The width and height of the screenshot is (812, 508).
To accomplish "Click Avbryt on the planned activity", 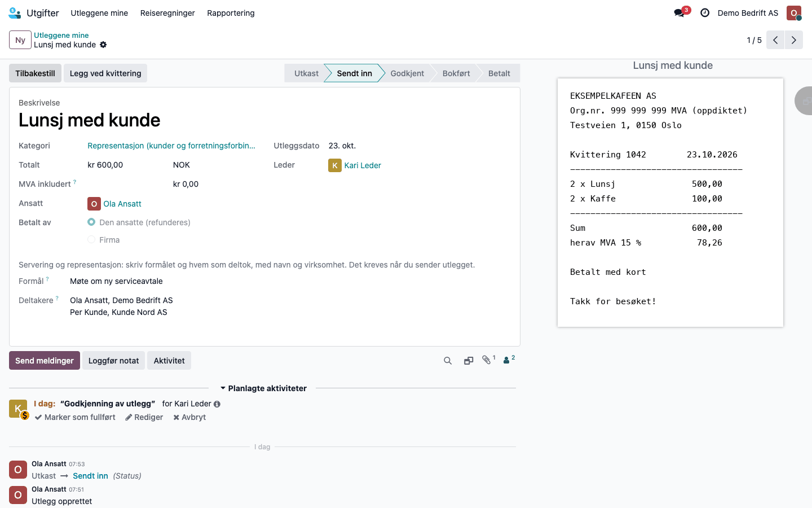I will click(x=189, y=417).
